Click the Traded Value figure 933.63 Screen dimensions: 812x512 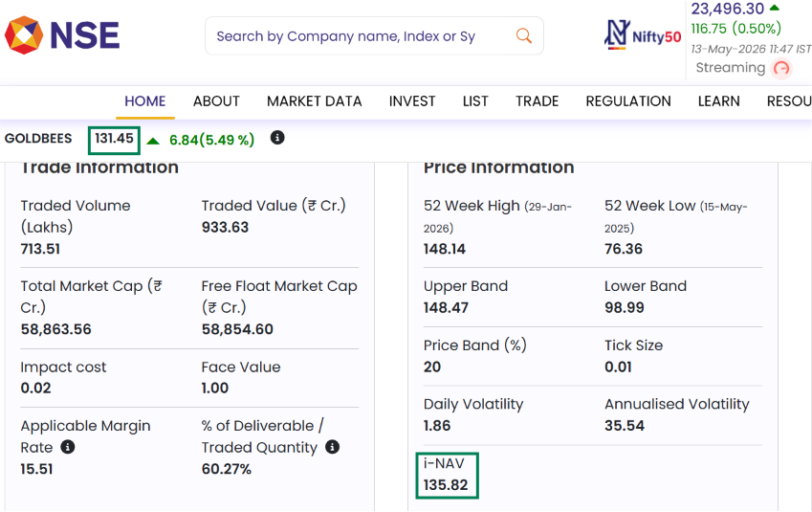226,227
